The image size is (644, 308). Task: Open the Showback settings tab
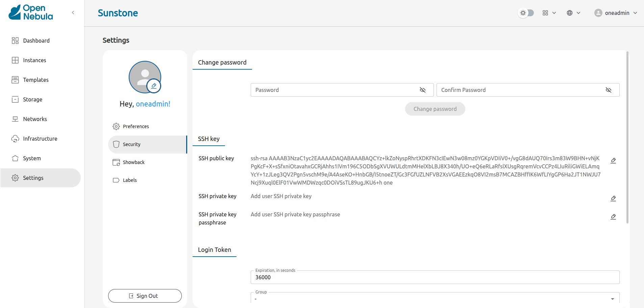133,162
